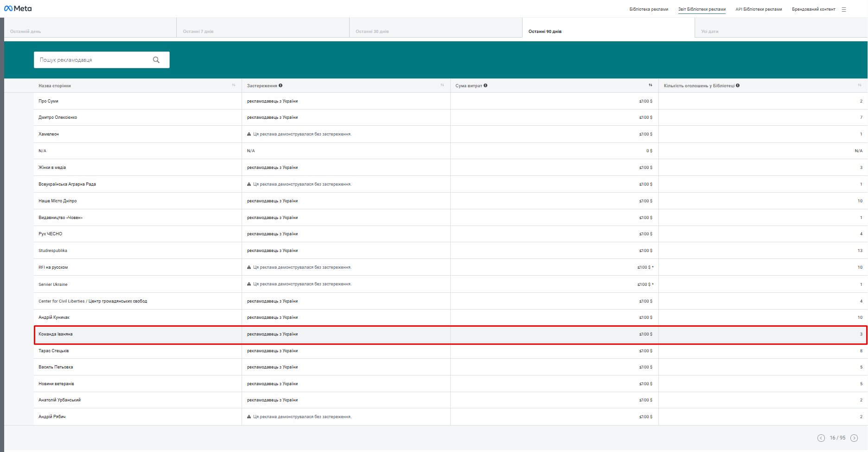Sort by Застереження column arrows
Screen dimensions: 868x452
[x=442, y=85]
